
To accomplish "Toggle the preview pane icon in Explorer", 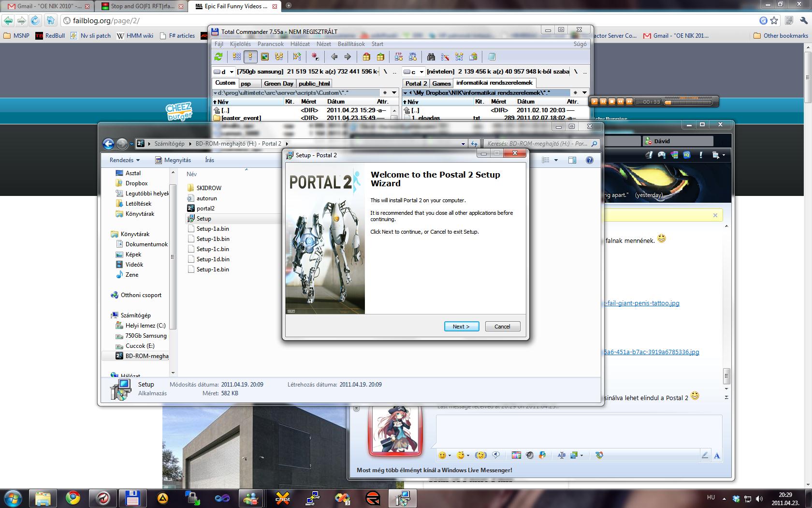I will [x=572, y=160].
